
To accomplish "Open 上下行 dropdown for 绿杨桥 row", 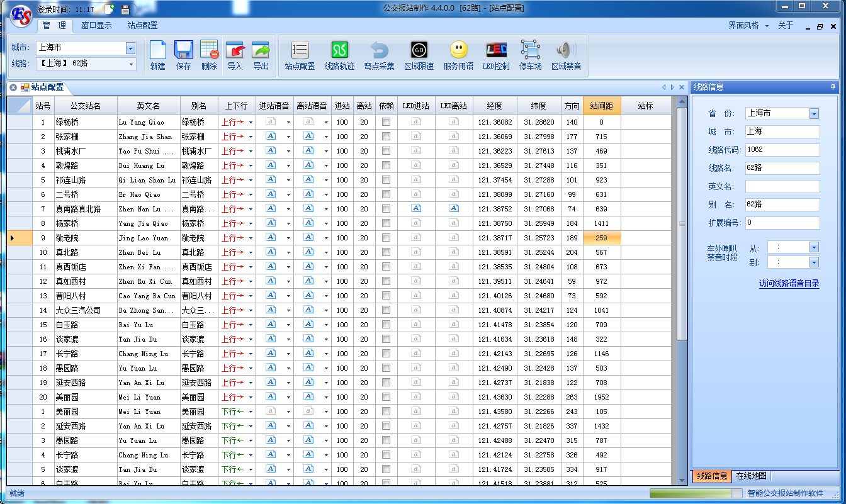I will coord(251,123).
